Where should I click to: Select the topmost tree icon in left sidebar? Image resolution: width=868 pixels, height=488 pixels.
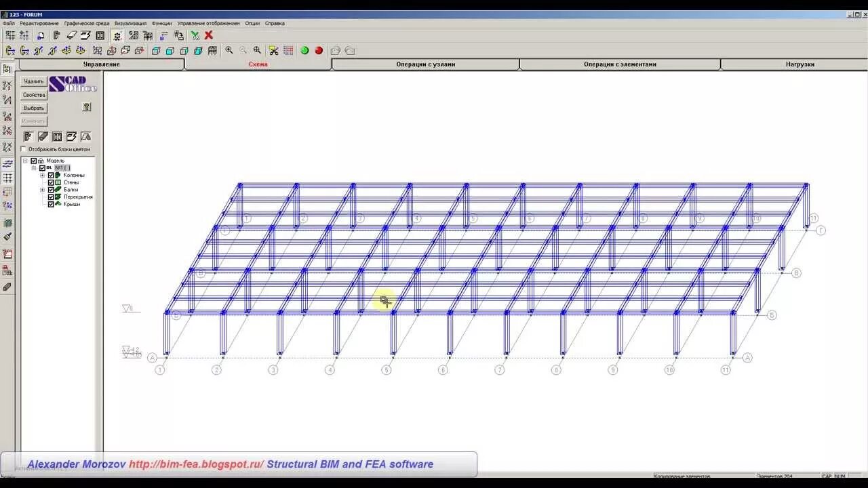(x=7, y=69)
